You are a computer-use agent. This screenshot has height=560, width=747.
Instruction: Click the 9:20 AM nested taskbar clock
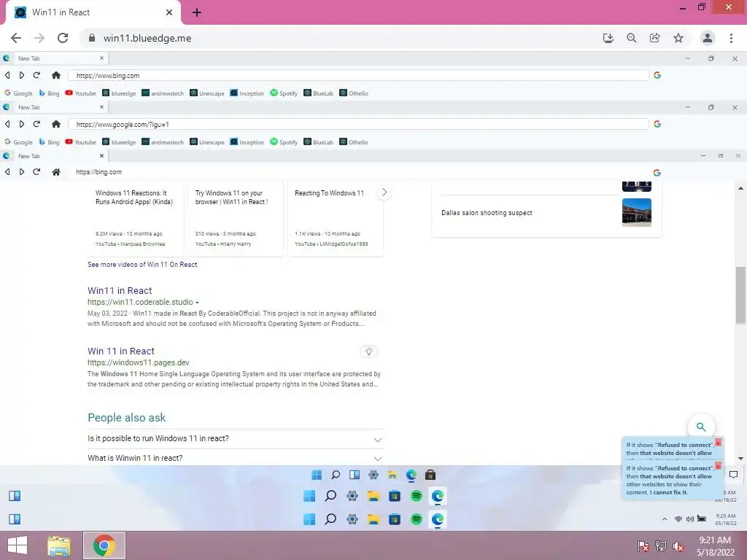(726, 519)
